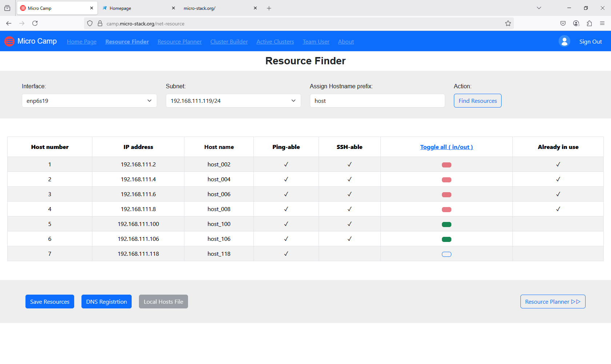This screenshot has width=611, height=364.
Task: Open Cluster Builder nav link
Action: pyautogui.click(x=229, y=42)
